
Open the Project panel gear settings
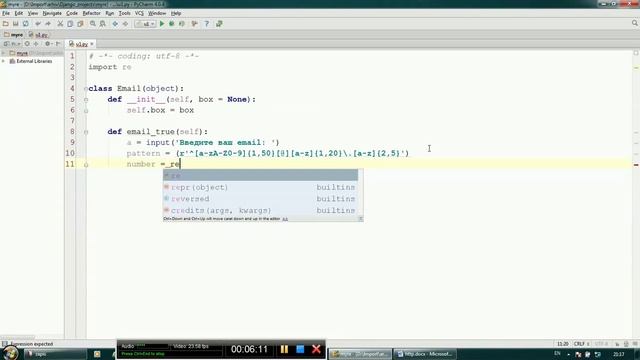48,44
